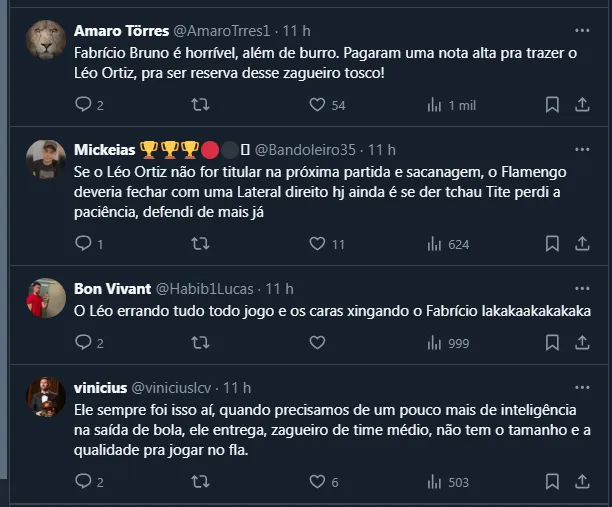Share Mickeias's tweet

[582, 243]
